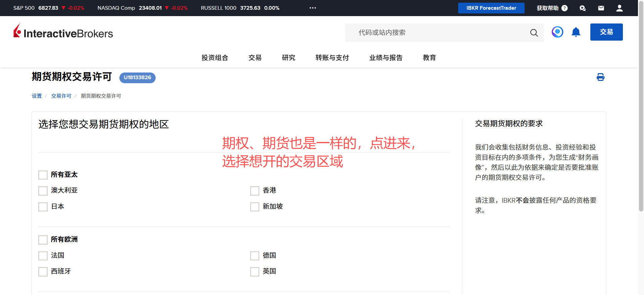Enable the 香港 region checkbox

click(255, 191)
